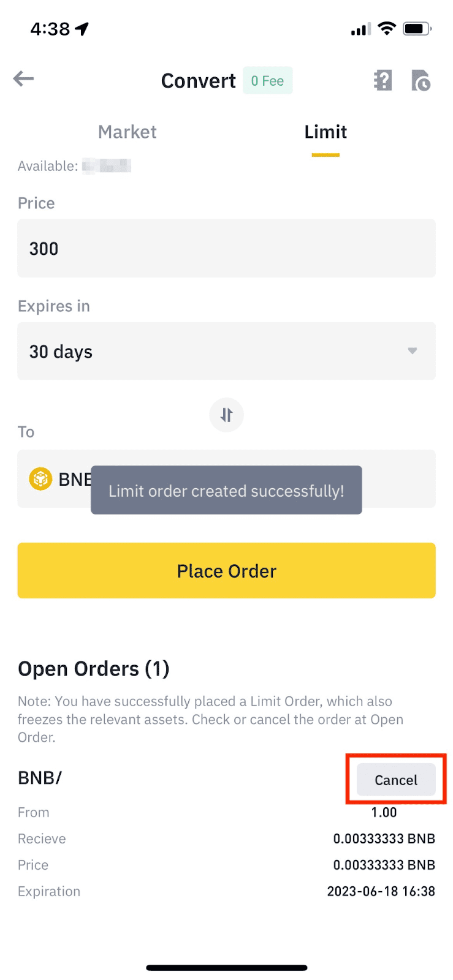This screenshot has width=453, height=980.
Task: Edit the Price field showing 300
Action: coord(226,249)
